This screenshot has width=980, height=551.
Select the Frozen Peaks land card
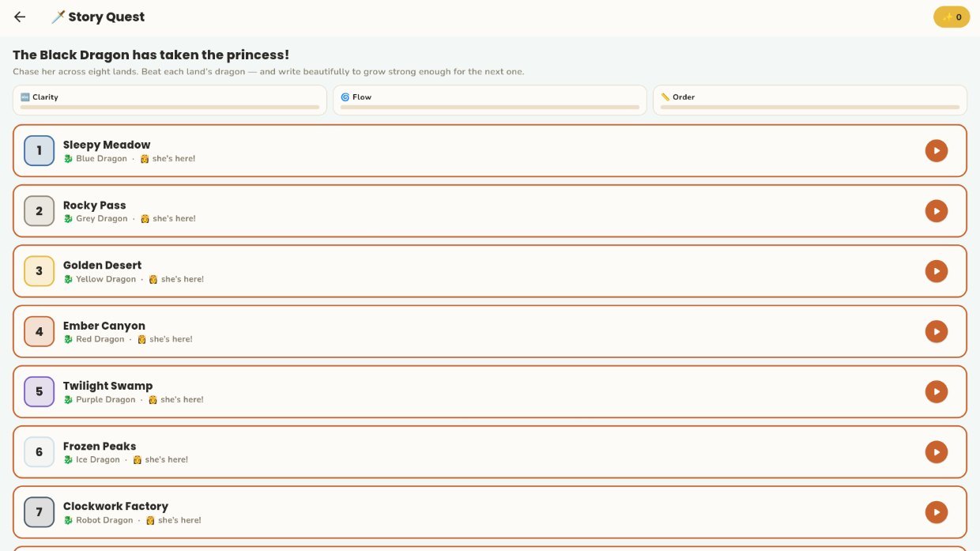point(490,452)
